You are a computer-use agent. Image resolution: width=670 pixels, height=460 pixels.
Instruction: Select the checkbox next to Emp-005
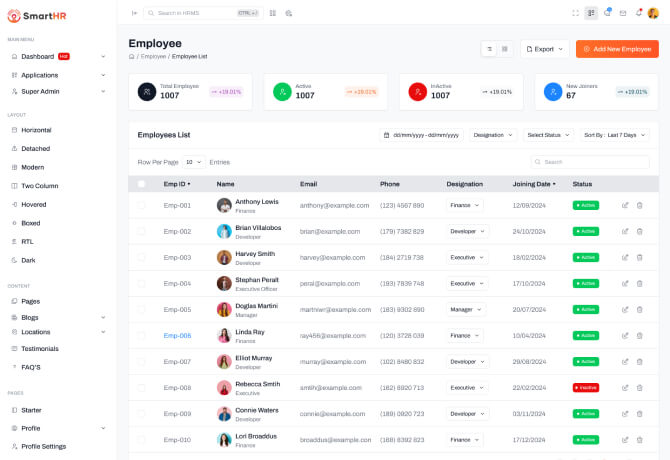tap(141, 309)
